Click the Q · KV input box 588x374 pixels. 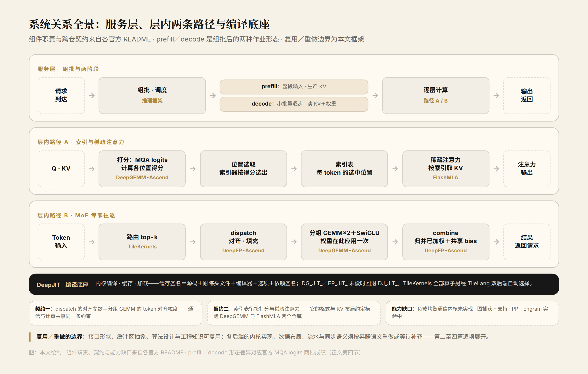(x=61, y=169)
